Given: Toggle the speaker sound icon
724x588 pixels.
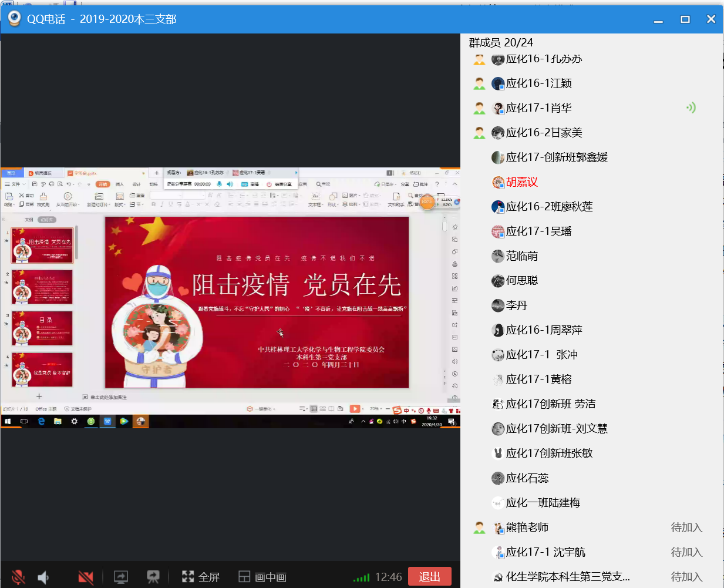Looking at the screenshot, I should point(43,577).
